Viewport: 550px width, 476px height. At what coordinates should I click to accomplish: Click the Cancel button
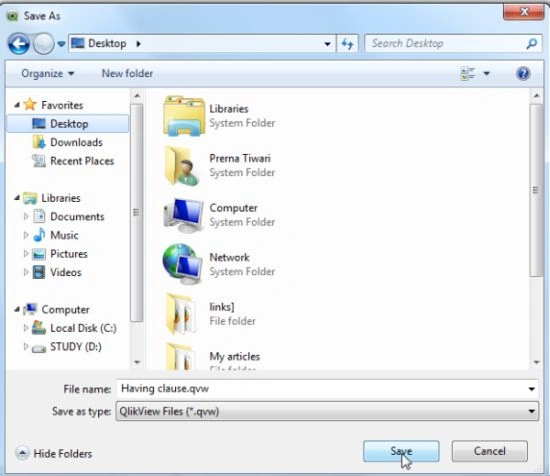[x=489, y=451]
